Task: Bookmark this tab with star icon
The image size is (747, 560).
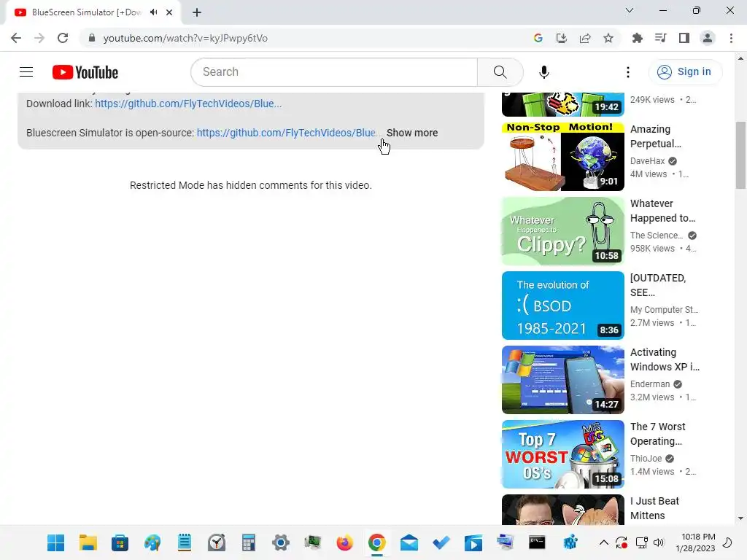Action: 608,38
